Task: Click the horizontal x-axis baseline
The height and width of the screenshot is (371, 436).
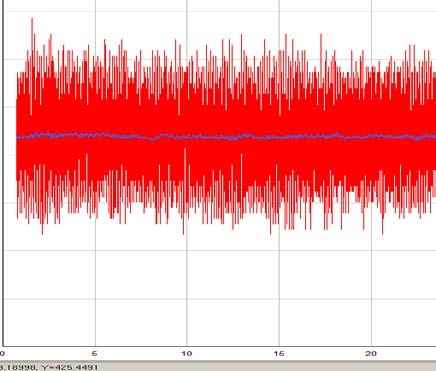Action: 219,346
